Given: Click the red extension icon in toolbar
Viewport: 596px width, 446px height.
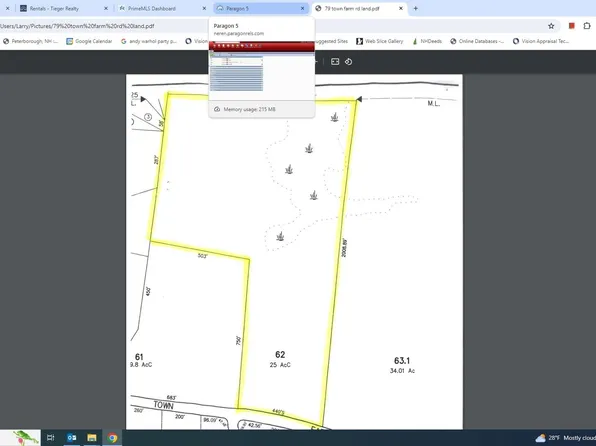Looking at the screenshot, I should point(571,26).
